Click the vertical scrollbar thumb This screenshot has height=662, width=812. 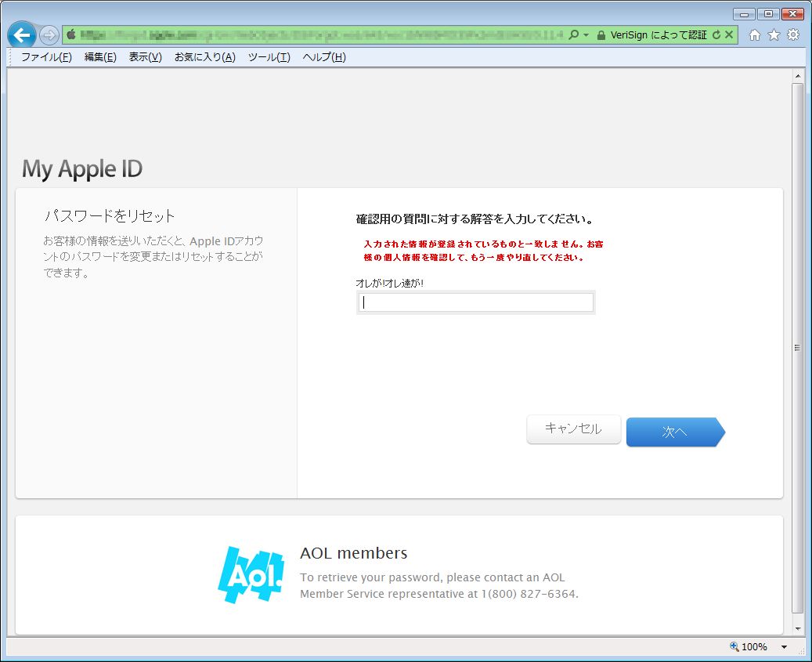click(797, 348)
